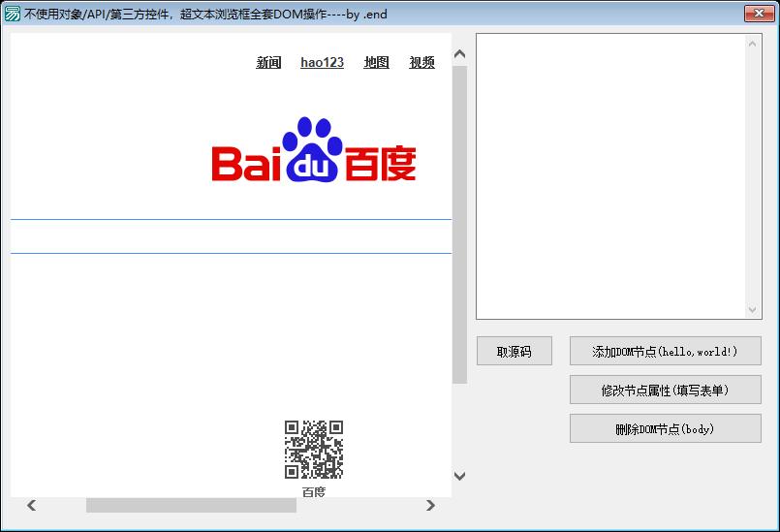Open the 视频 link
The height and width of the screenshot is (532, 780).
point(421,63)
